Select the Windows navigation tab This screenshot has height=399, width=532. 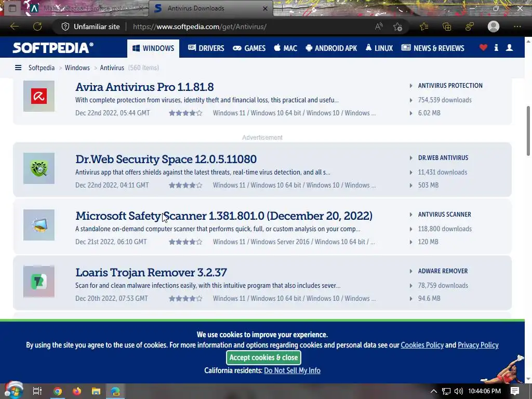coord(153,48)
